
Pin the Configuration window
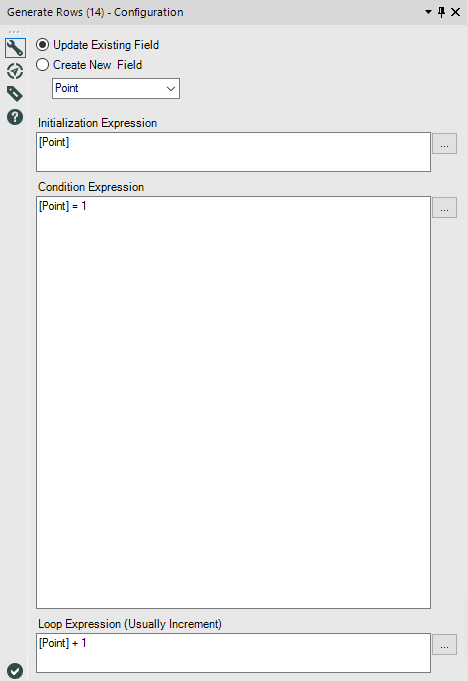pyautogui.click(x=442, y=12)
